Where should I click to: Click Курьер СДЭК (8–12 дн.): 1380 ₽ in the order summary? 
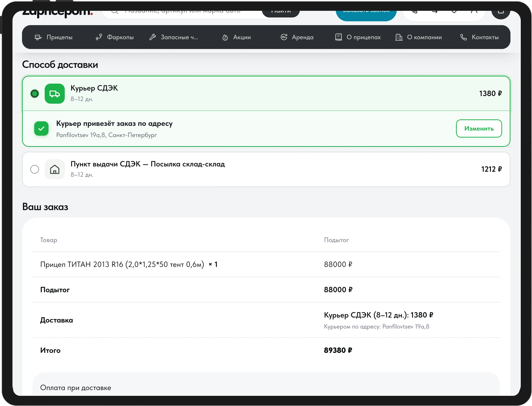378,315
